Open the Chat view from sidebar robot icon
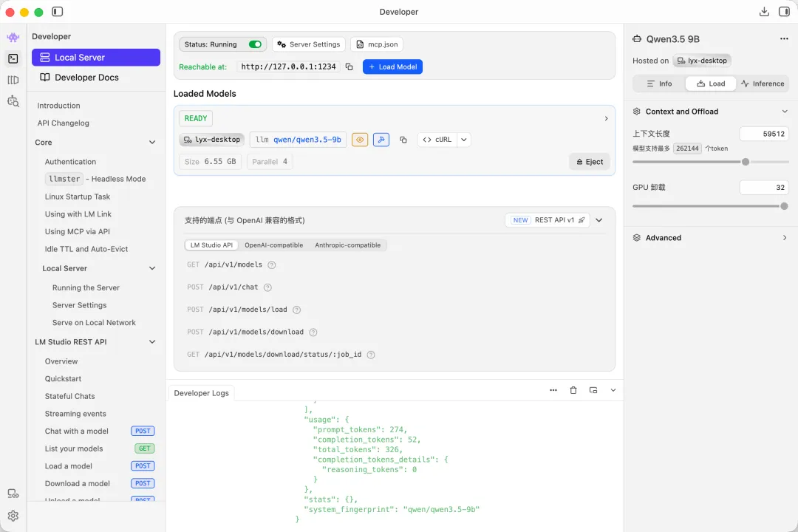The width and height of the screenshot is (798, 532). point(13,37)
